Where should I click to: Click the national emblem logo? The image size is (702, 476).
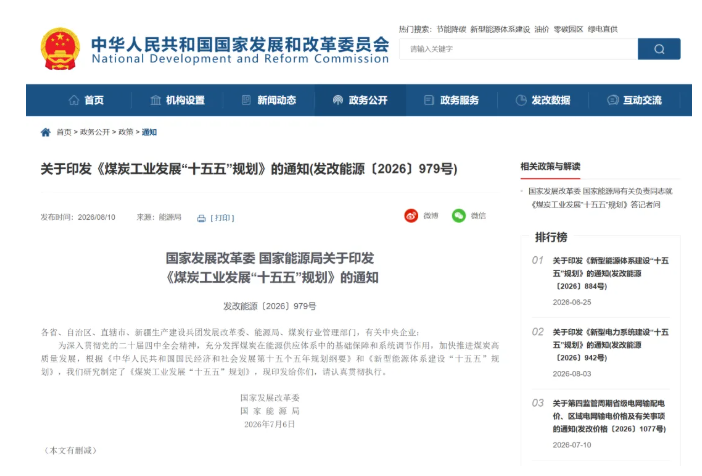tap(60, 49)
